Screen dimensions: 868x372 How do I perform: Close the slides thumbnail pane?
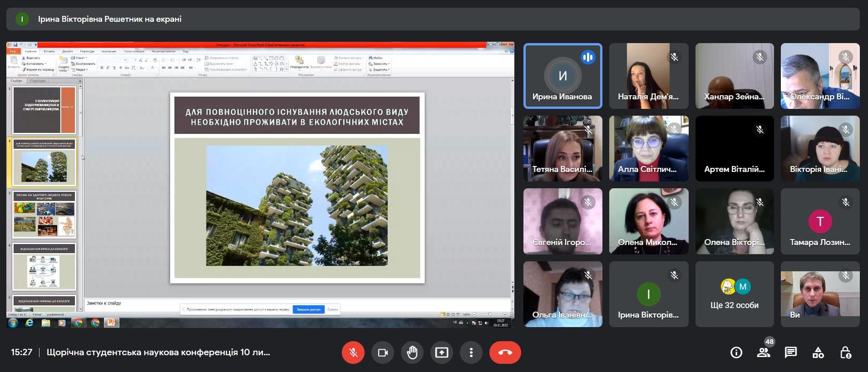coord(80,81)
